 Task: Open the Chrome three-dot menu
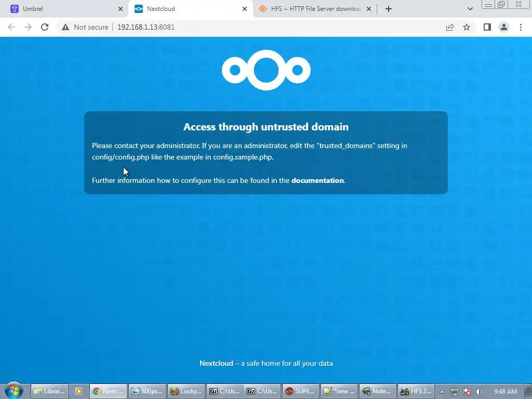(521, 27)
